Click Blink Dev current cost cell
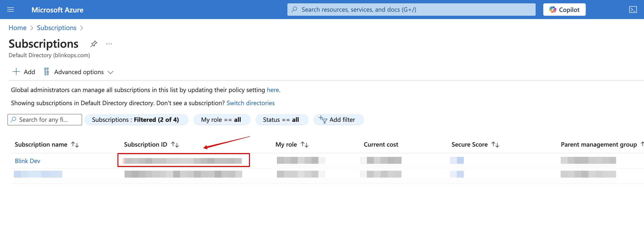This screenshot has height=226, width=644. click(381, 160)
